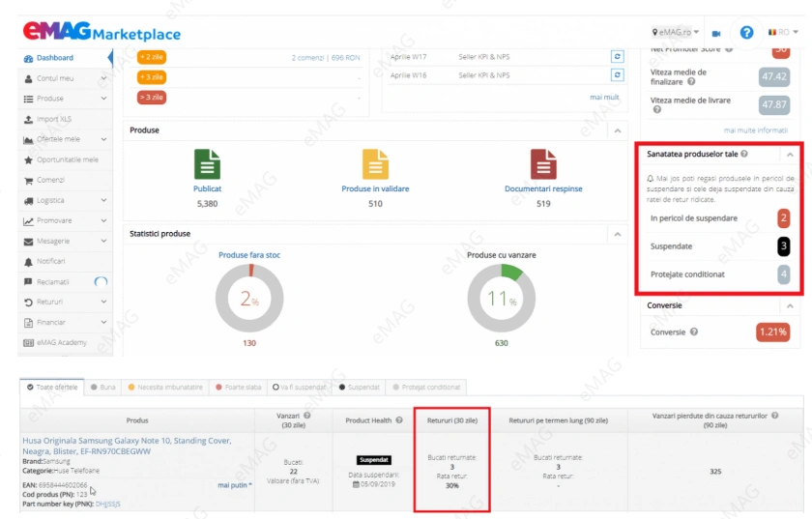
Task: Click the red Documentari respinse icon
Action: [x=543, y=164]
